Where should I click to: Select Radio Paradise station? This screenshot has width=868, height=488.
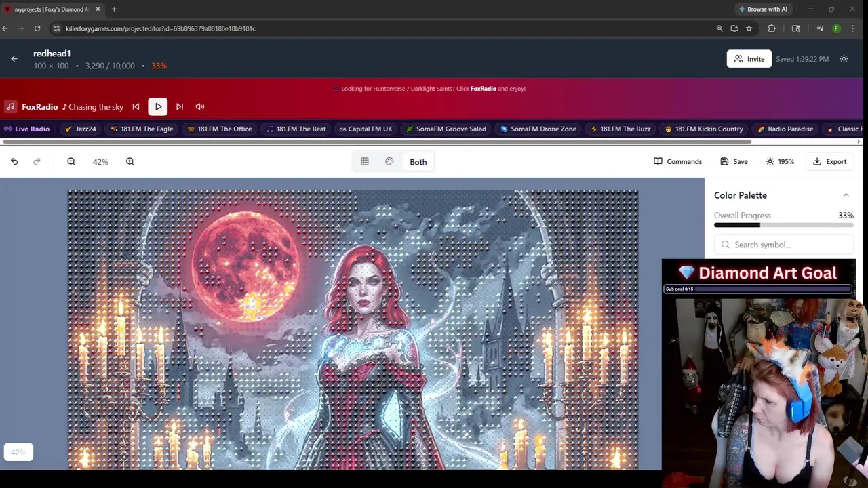tap(785, 129)
